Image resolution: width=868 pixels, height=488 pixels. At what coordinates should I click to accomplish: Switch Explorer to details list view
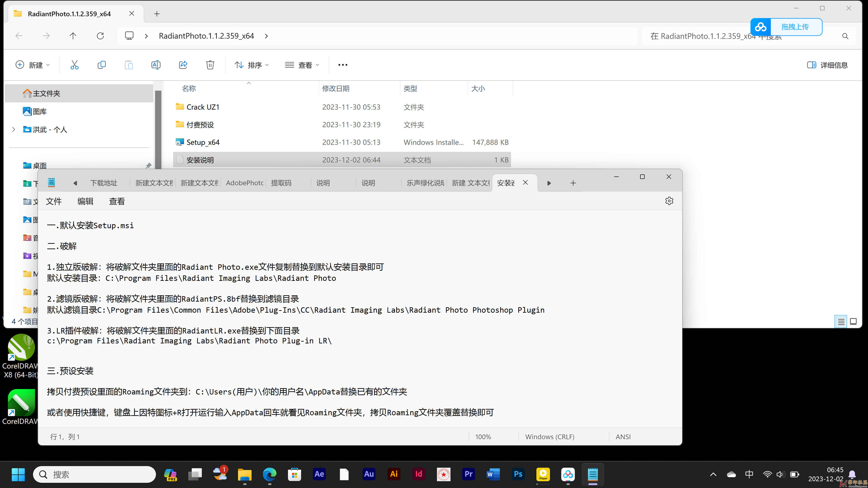[841, 322]
